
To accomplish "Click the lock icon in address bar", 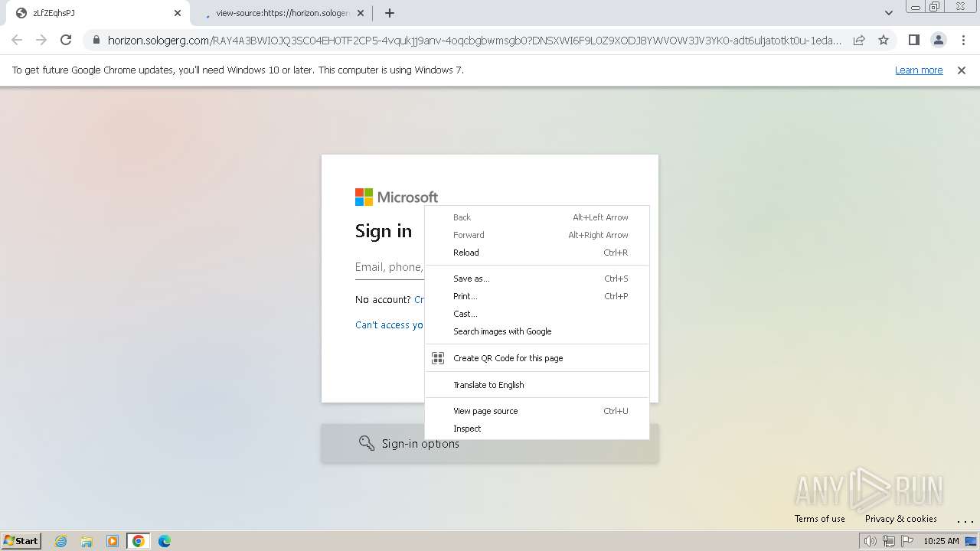I will (x=96, y=41).
